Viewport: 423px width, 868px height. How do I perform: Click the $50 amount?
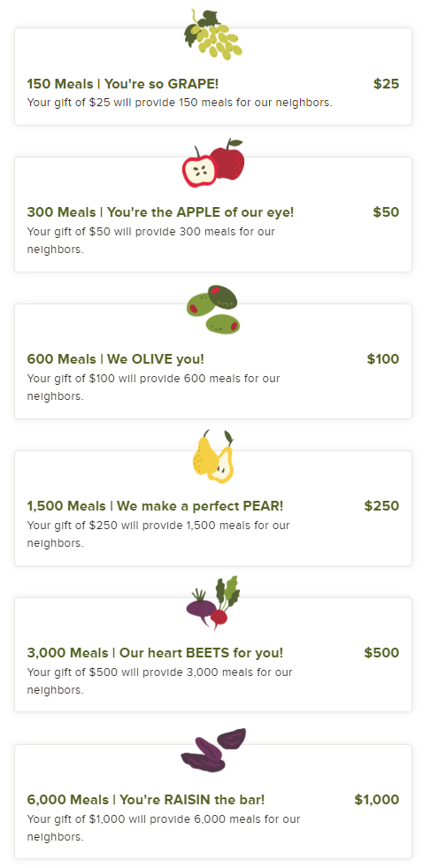tap(386, 212)
